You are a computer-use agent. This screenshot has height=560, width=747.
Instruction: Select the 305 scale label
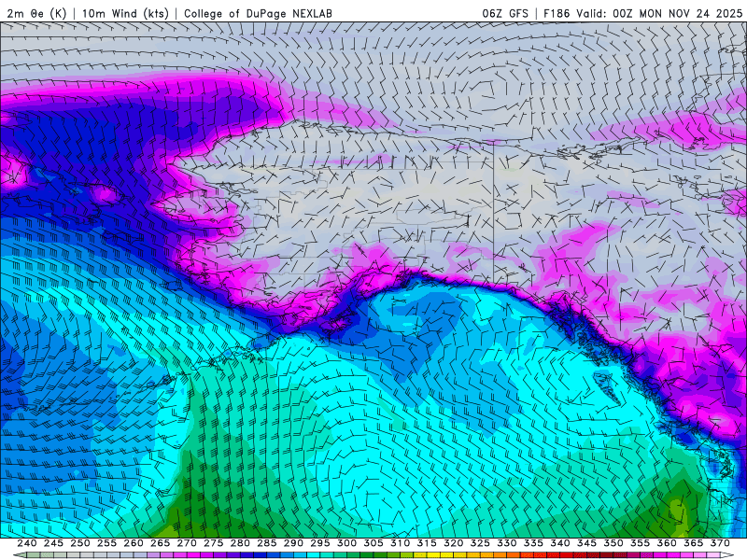click(x=373, y=543)
